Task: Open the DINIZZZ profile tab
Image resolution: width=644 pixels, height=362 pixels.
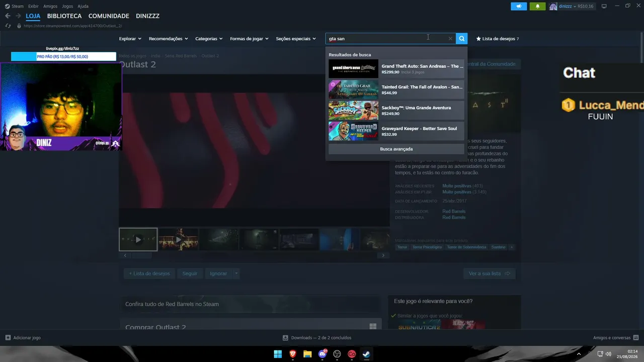Action: click(147, 16)
